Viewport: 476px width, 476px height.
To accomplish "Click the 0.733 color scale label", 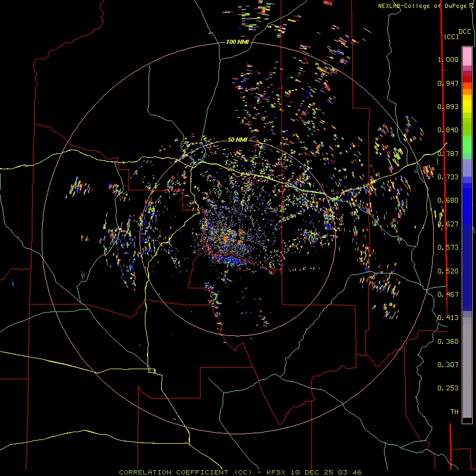I will click(x=448, y=177).
